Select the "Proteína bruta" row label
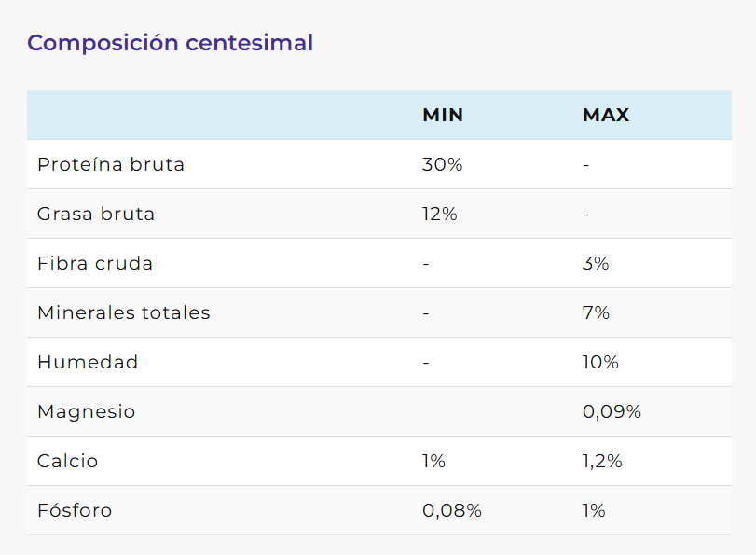This screenshot has height=555, width=756. tap(111, 165)
